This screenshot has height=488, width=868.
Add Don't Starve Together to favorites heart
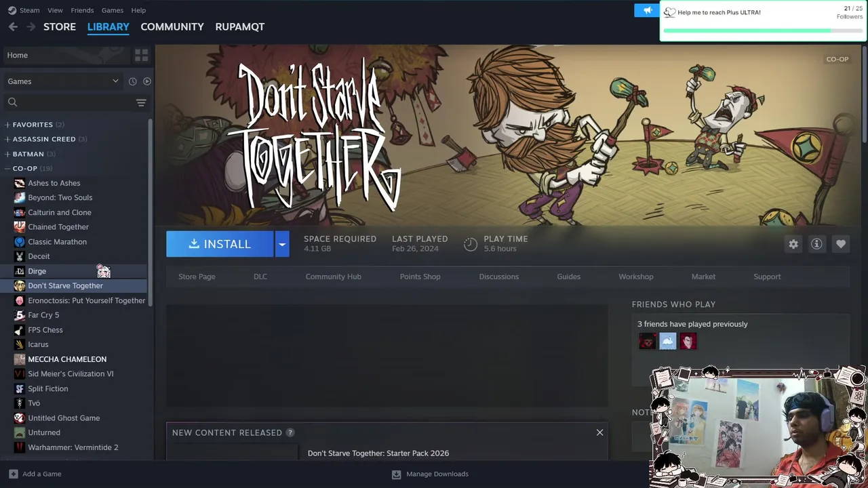coord(840,244)
